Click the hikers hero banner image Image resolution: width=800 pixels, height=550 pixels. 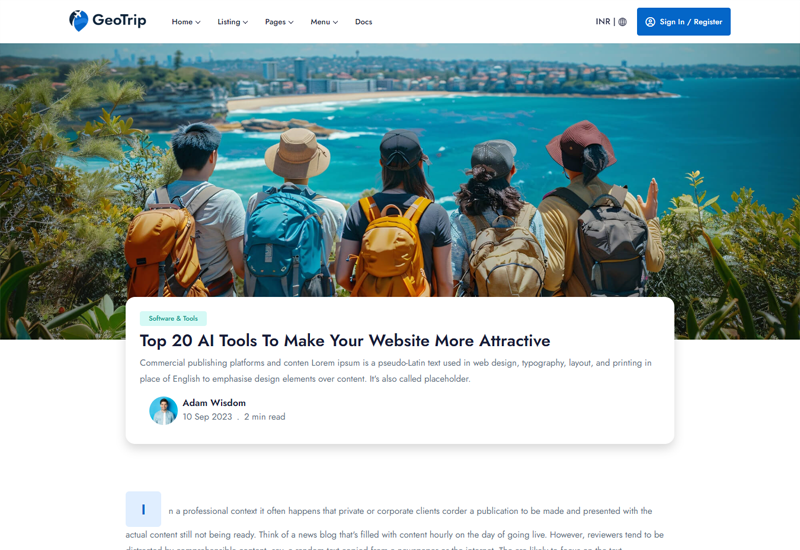pyautogui.click(x=400, y=170)
